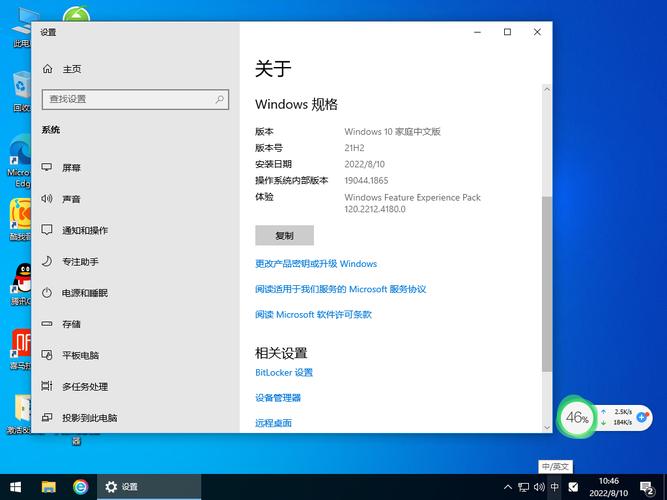Click the 设置 settings taskbar item
This screenshot has width=667, height=500.
point(148,487)
